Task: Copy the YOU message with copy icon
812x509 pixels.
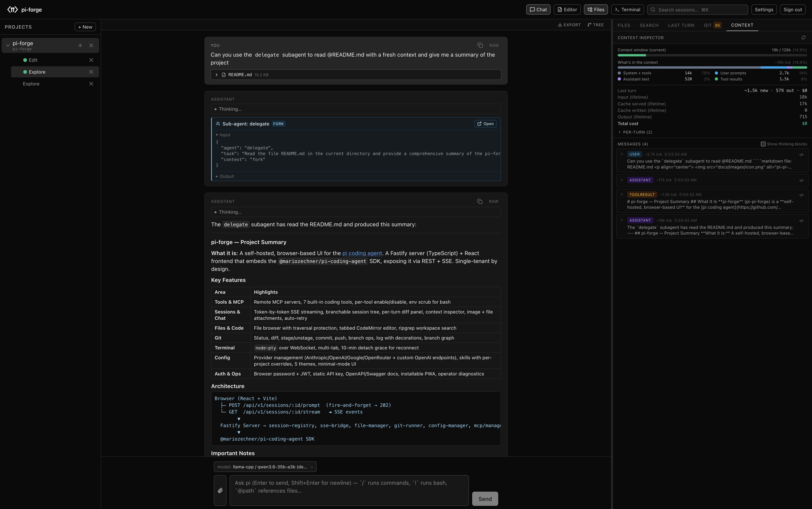Action: 480,45
